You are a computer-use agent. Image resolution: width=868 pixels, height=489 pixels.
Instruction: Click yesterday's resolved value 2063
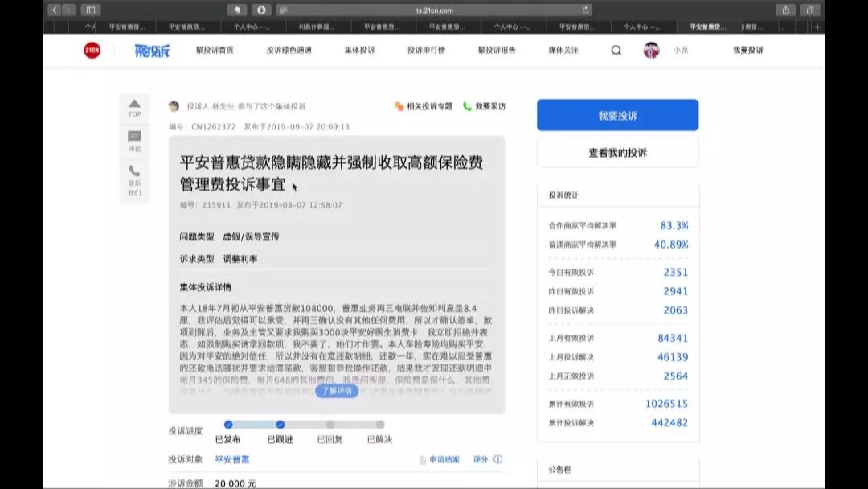coord(676,310)
